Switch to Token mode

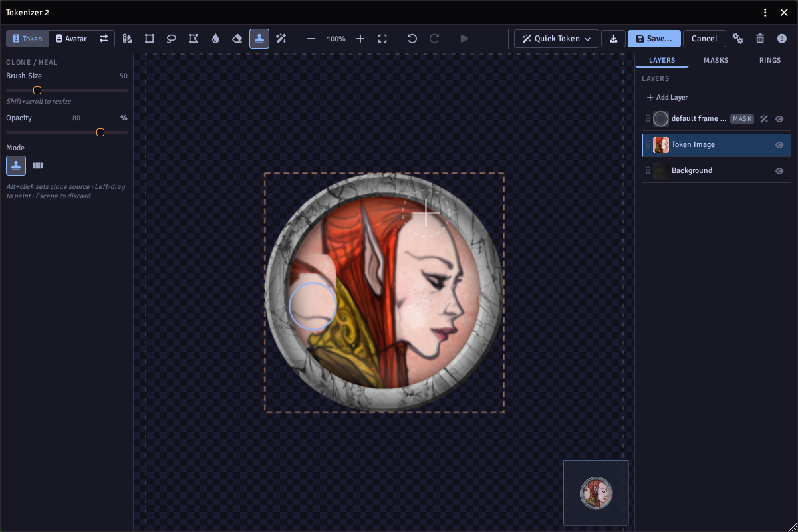[x=28, y=39]
